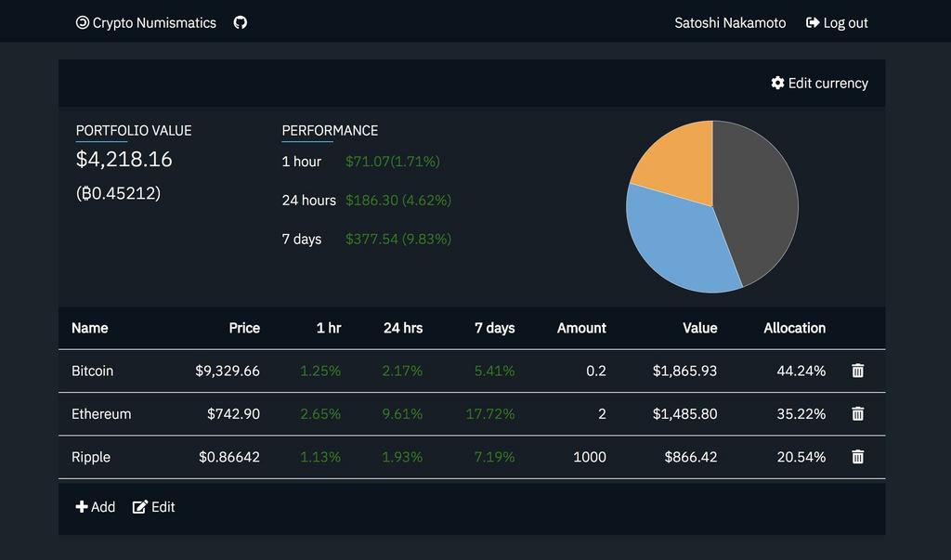Click the Log out link
The image size is (951, 560).
pos(837,22)
